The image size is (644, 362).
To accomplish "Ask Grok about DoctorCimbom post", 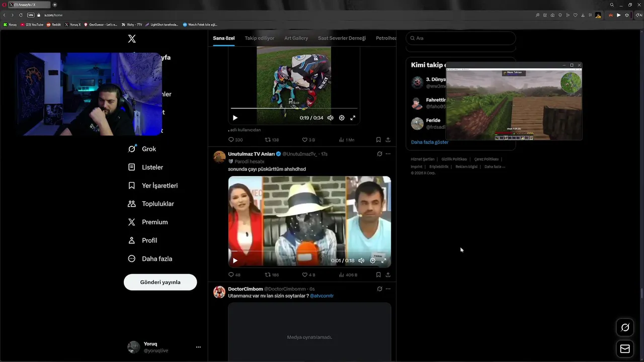I will 379,289.
